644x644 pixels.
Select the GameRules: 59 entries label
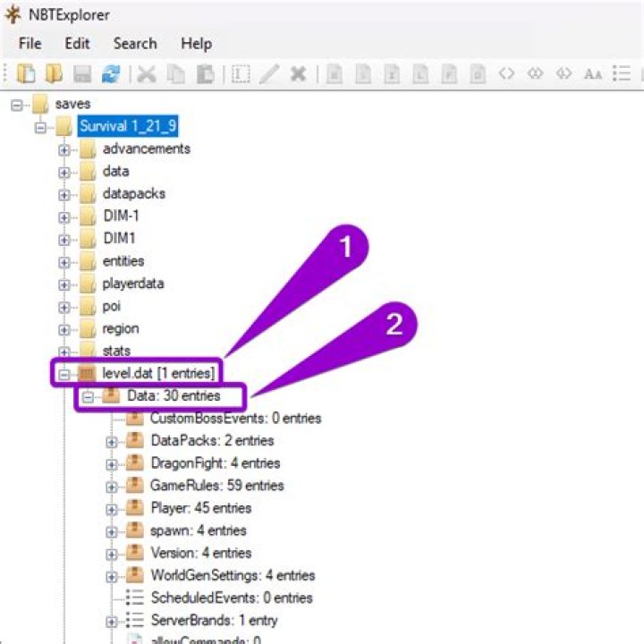click(216, 486)
